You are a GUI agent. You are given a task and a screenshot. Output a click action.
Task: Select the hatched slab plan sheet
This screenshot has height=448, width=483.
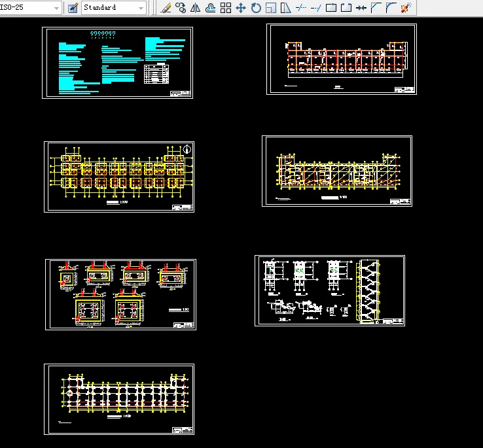[x=337, y=171]
